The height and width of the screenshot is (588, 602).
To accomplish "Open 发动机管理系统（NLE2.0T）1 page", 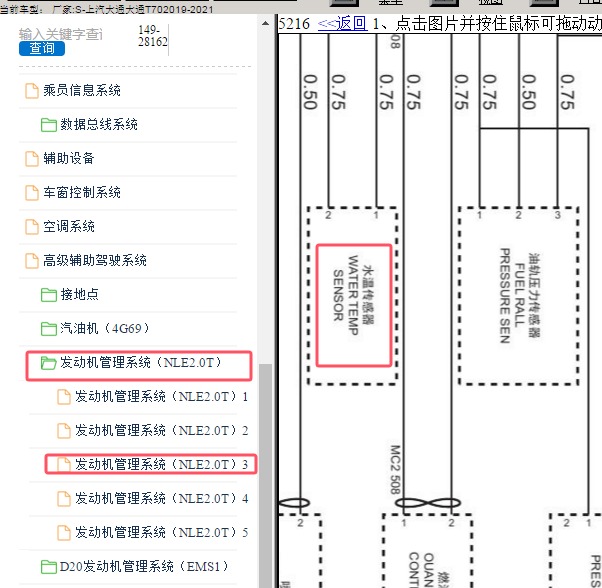I will click(162, 396).
